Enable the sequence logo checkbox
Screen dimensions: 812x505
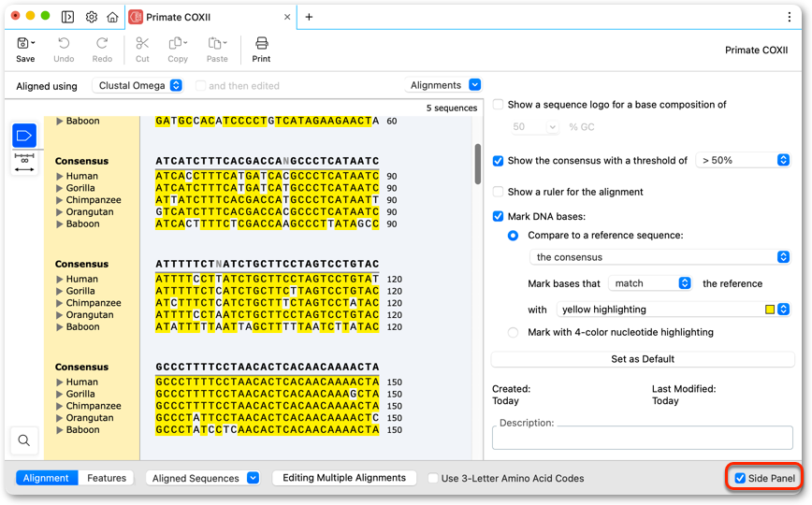498,105
